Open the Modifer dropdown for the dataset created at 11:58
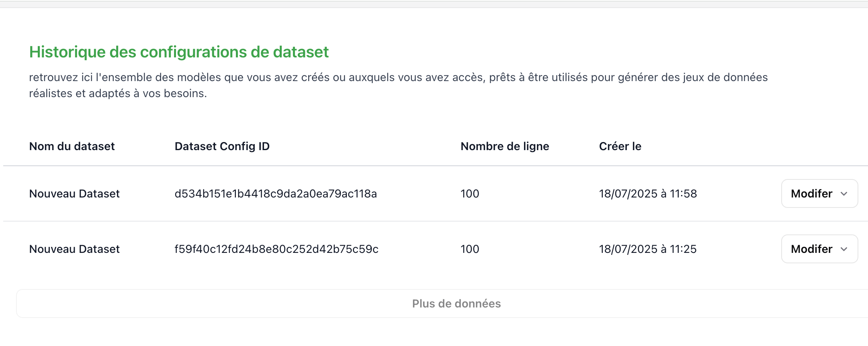Viewport: 868px width, 346px height. tap(819, 193)
